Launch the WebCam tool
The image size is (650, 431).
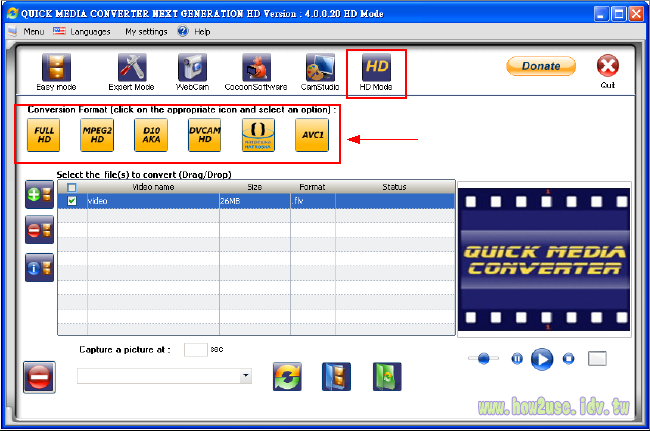pos(192,70)
